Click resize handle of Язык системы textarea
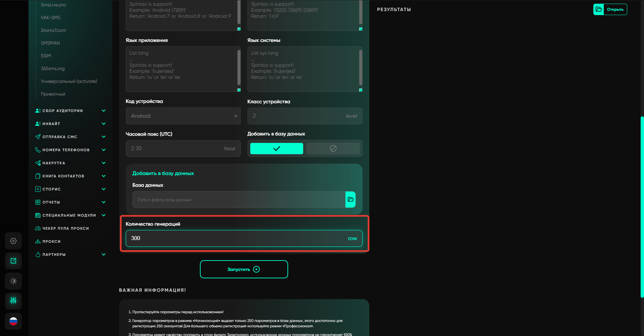This screenshot has width=644, height=336. click(x=361, y=90)
